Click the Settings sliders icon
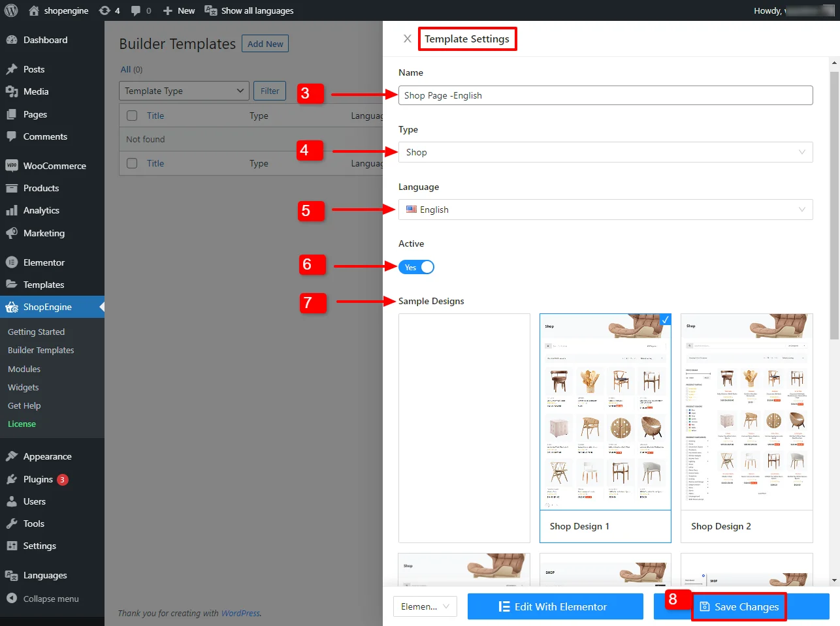The width and height of the screenshot is (840, 626). click(x=12, y=546)
